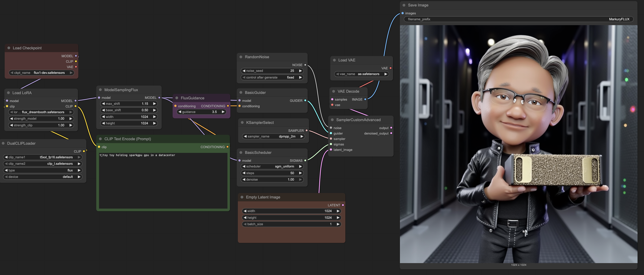Toggle collapse of the Save Image node

404,5
